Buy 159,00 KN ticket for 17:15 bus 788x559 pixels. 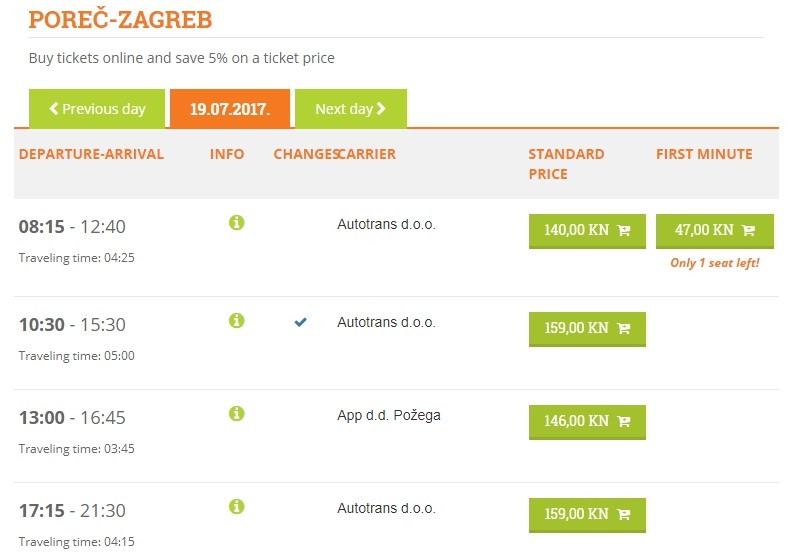coord(586,514)
